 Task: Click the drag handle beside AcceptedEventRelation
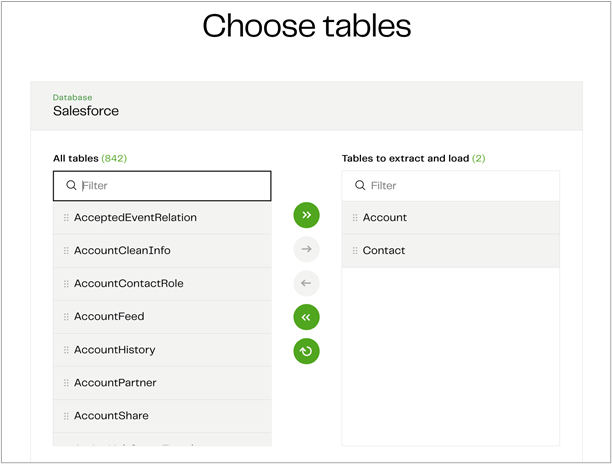[66, 218]
